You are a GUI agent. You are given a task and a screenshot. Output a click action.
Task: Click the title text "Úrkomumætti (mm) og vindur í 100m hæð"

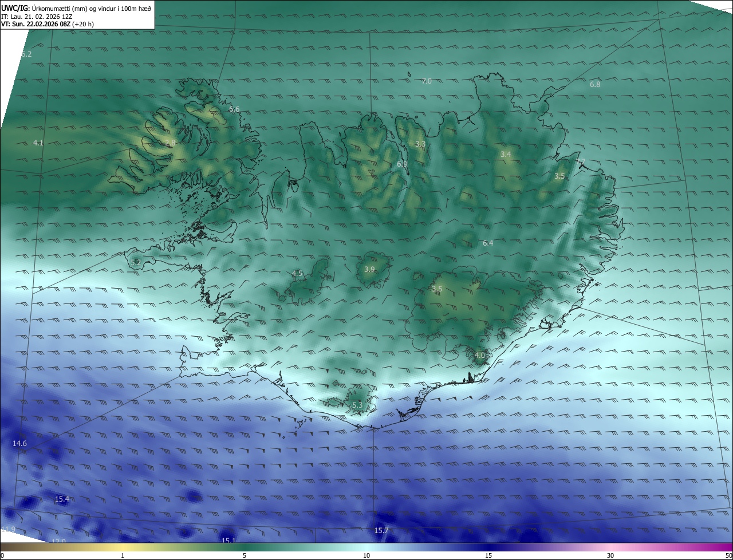(92, 9)
